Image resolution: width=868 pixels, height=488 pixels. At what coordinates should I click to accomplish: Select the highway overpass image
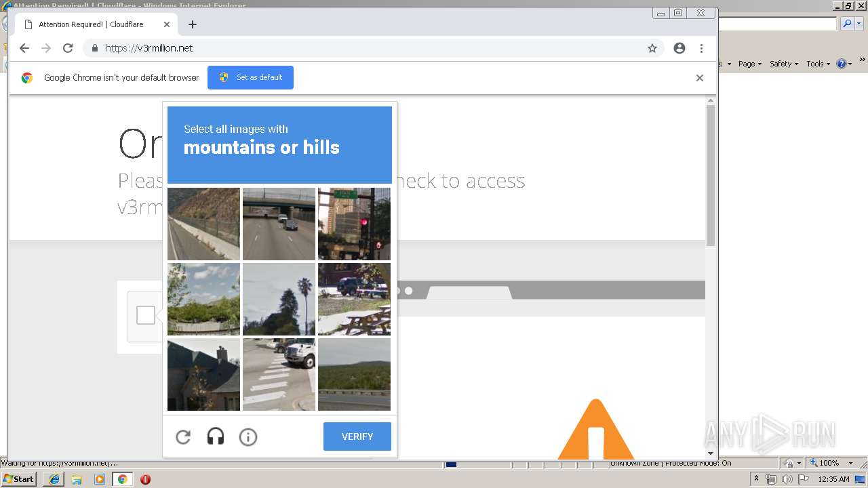click(279, 224)
